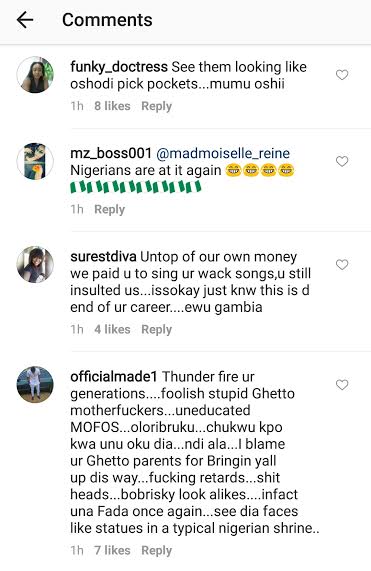This screenshot has width=371, height=571.
Task: Like surestdiva's comment with the heart
Action: pyautogui.click(x=342, y=265)
